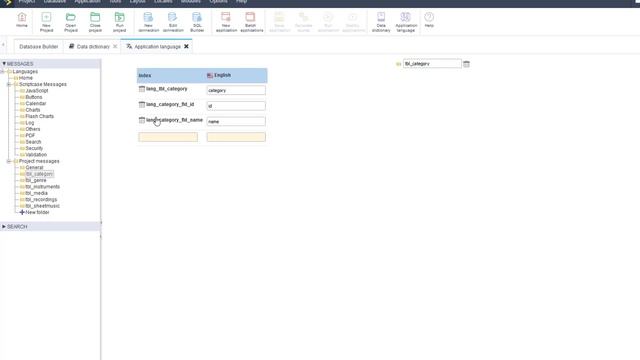Select the Search messages folder
Screen dimensions: 640x360
point(33,142)
